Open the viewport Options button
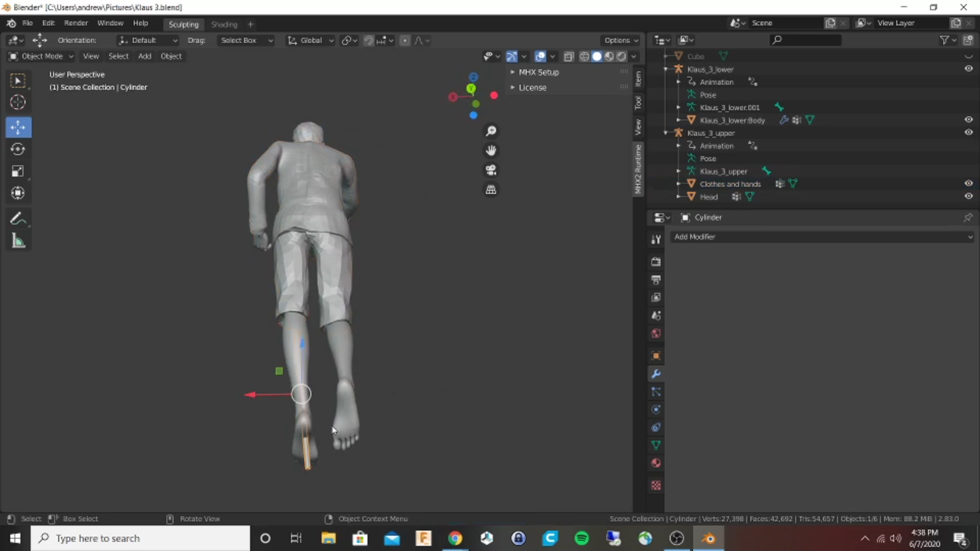 click(x=620, y=40)
